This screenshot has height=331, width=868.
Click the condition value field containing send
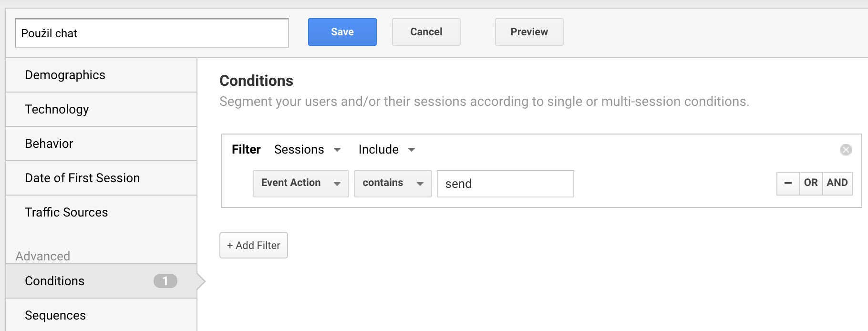click(x=505, y=184)
